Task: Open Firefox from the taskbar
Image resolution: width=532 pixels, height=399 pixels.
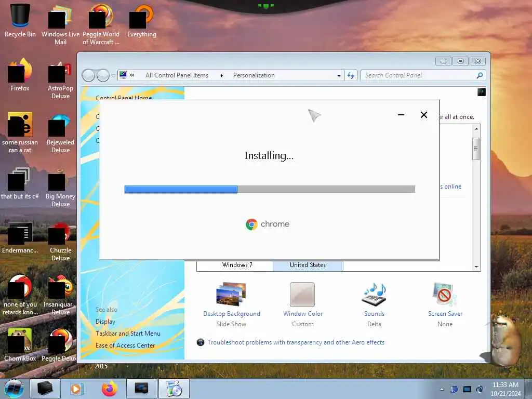Action: pyautogui.click(x=109, y=389)
